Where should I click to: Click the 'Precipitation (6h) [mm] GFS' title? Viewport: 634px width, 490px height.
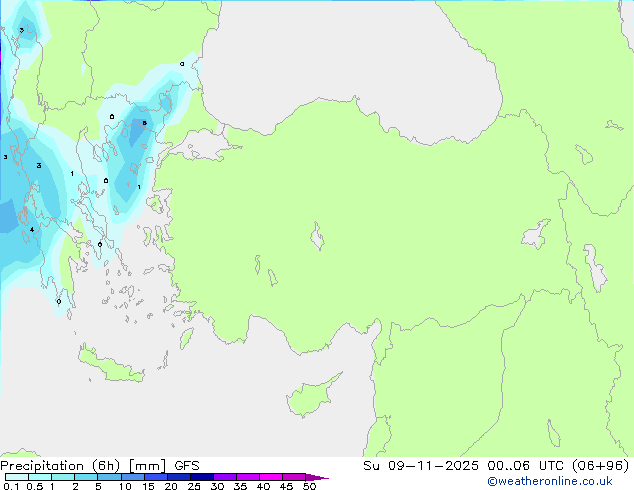(100, 466)
